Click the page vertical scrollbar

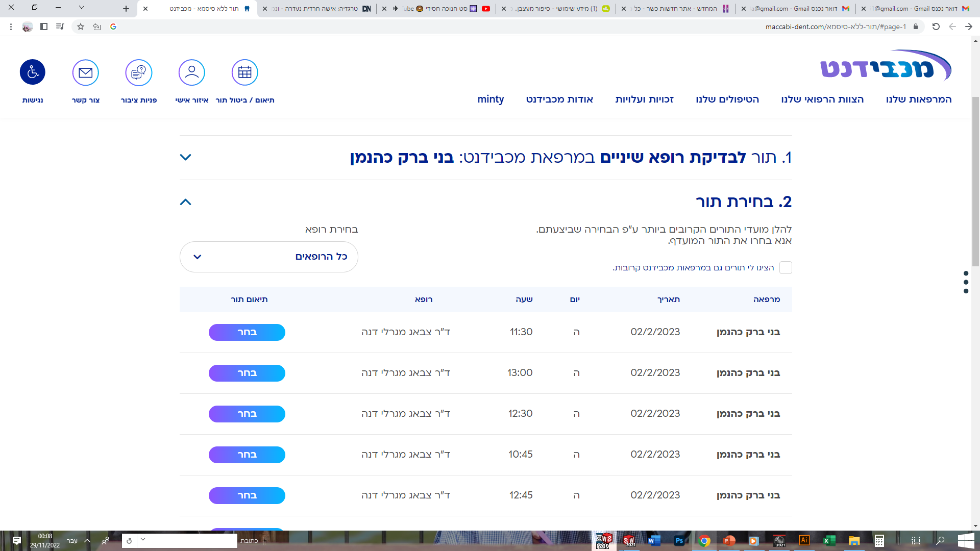click(x=975, y=181)
